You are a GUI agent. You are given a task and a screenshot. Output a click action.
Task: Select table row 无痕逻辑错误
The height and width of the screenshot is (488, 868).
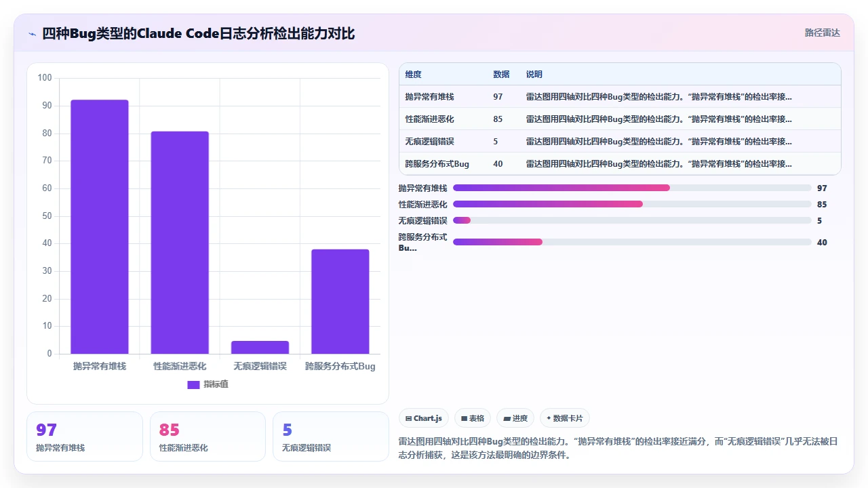(x=620, y=142)
